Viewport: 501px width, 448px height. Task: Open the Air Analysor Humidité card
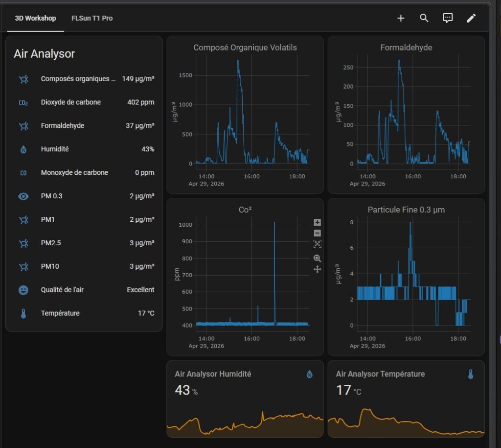pyautogui.click(x=245, y=399)
